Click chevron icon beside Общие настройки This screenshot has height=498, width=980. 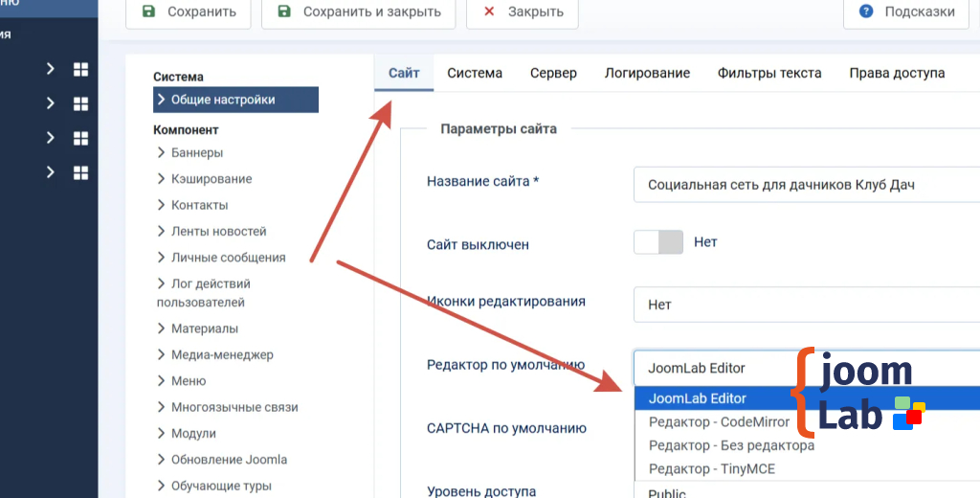[x=161, y=101]
